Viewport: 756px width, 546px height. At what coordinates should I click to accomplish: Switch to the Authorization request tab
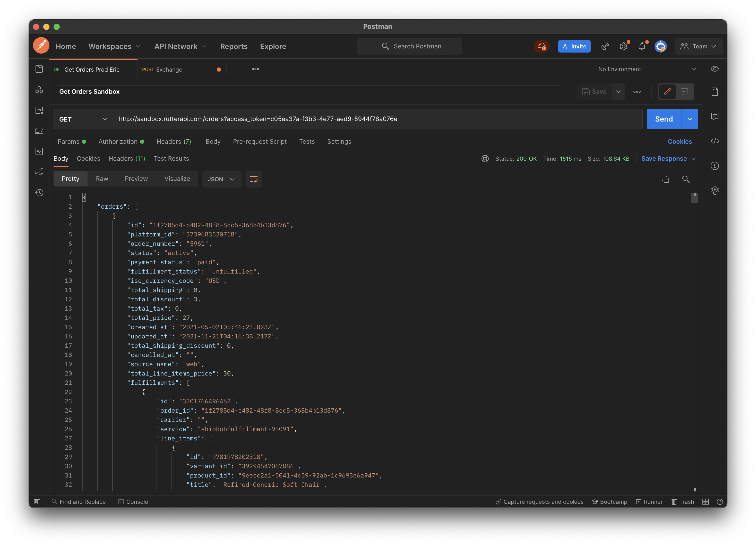[x=121, y=142]
